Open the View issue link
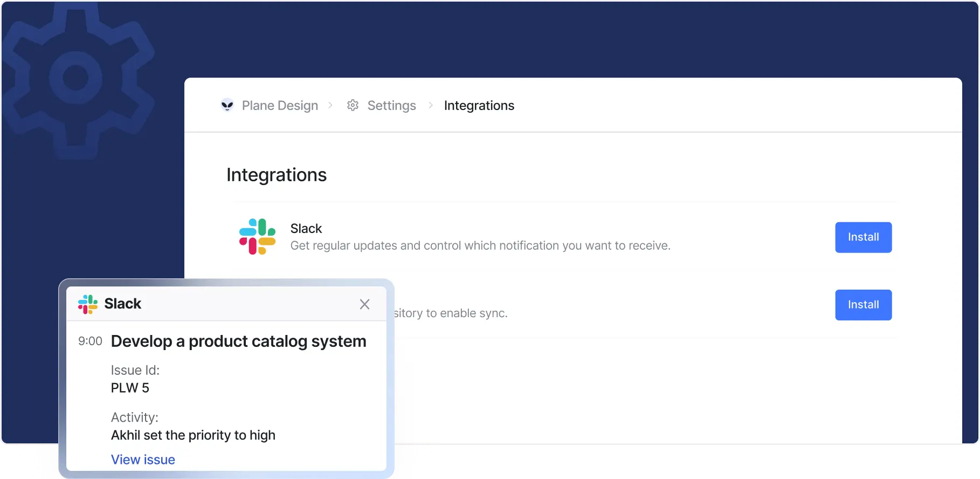The height and width of the screenshot is (479, 980). point(143,460)
